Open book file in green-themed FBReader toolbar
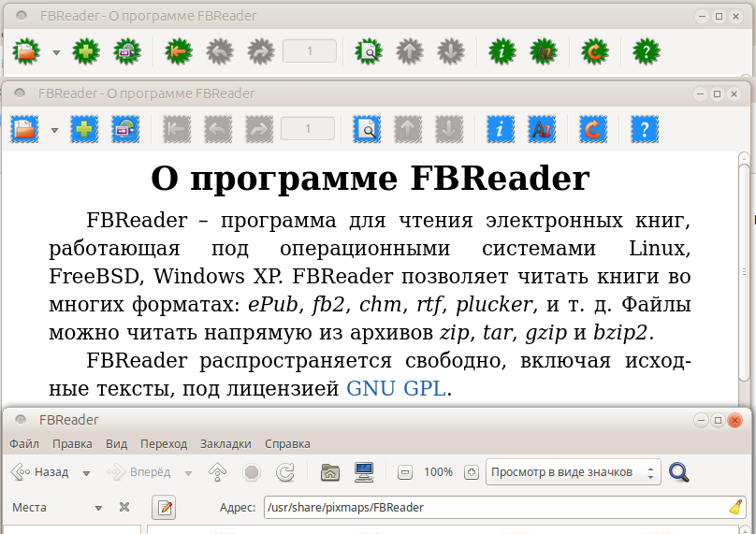The image size is (756, 534). pos(26,51)
